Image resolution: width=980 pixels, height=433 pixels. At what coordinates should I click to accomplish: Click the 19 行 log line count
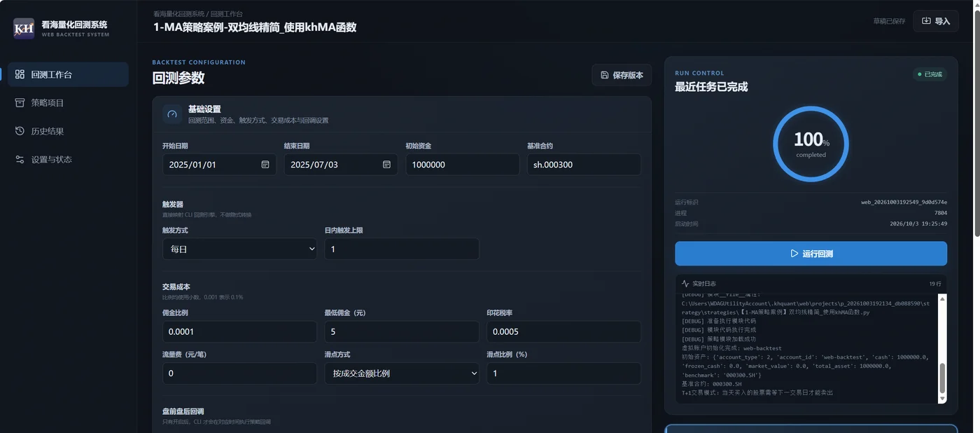935,284
